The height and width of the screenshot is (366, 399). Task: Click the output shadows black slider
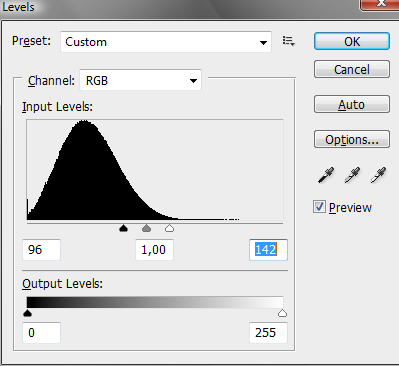coord(27,313)
